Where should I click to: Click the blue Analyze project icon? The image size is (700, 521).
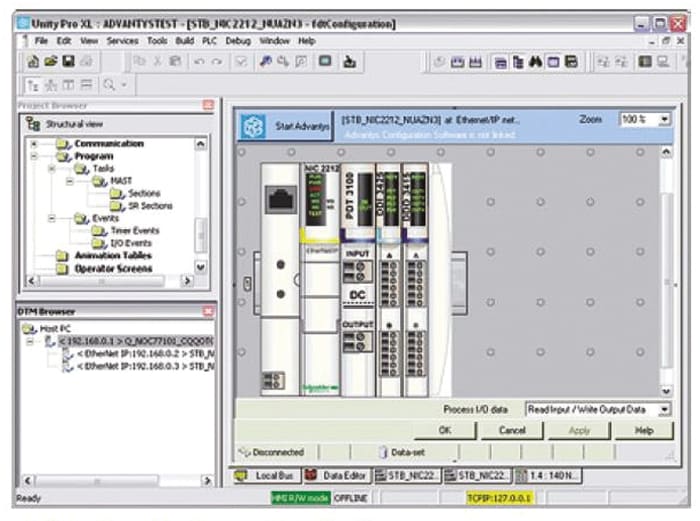coord(266,61)
